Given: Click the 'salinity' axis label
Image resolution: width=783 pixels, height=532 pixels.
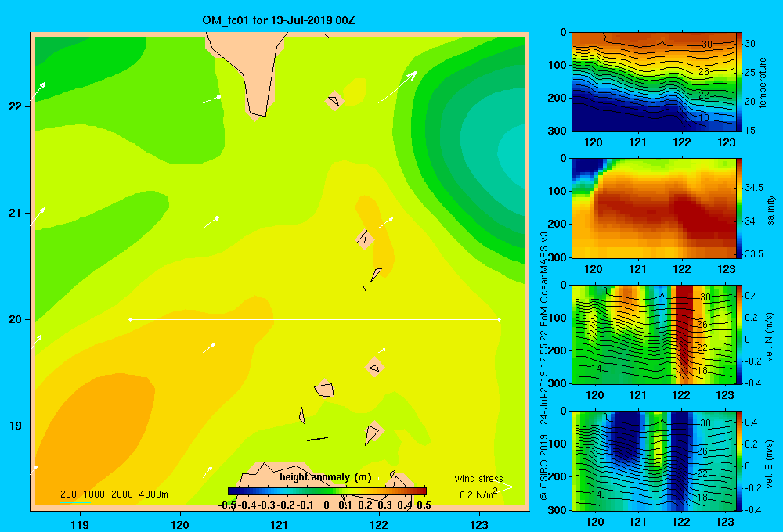Looking at the screenshot, I should (x=770, y=210).
